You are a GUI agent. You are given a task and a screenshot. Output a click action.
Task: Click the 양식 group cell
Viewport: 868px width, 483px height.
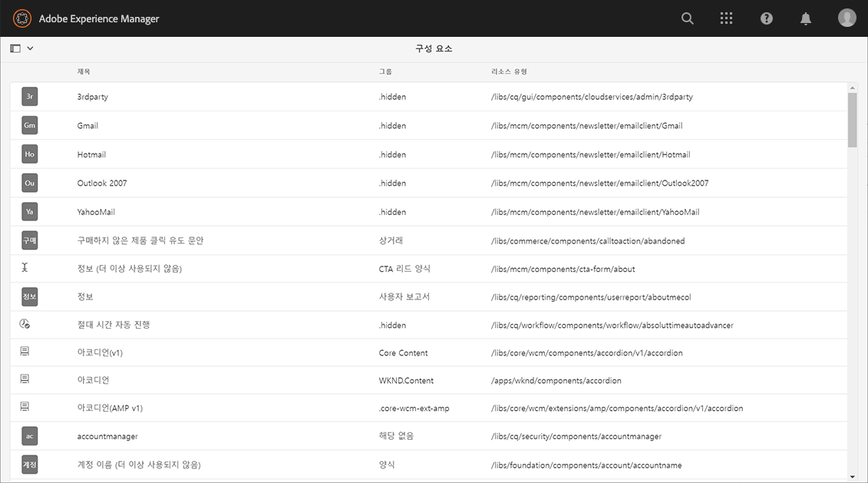[386, 465]
